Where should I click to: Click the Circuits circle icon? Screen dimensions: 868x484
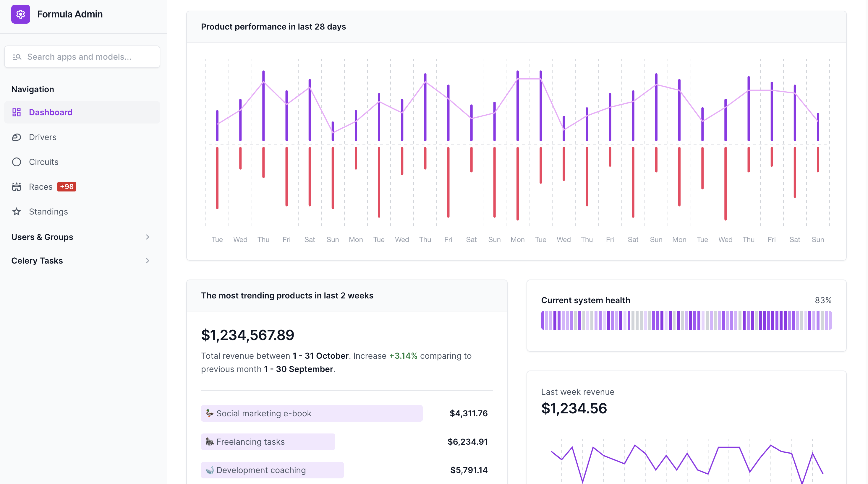pos(17,162)
